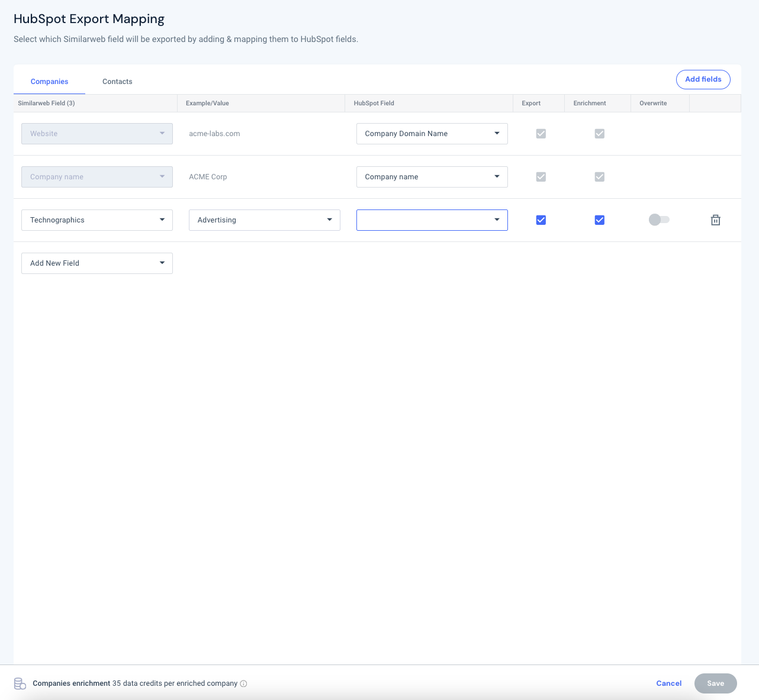This screenshot has width=759, height=700.
Task: Click the HubSpot Field column header
Action: 374,103
